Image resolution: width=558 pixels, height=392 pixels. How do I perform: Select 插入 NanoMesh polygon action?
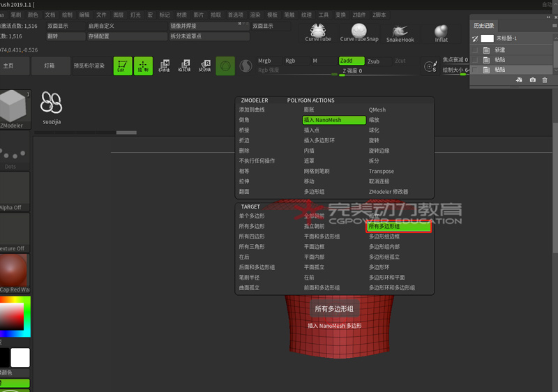coord(333,120)
